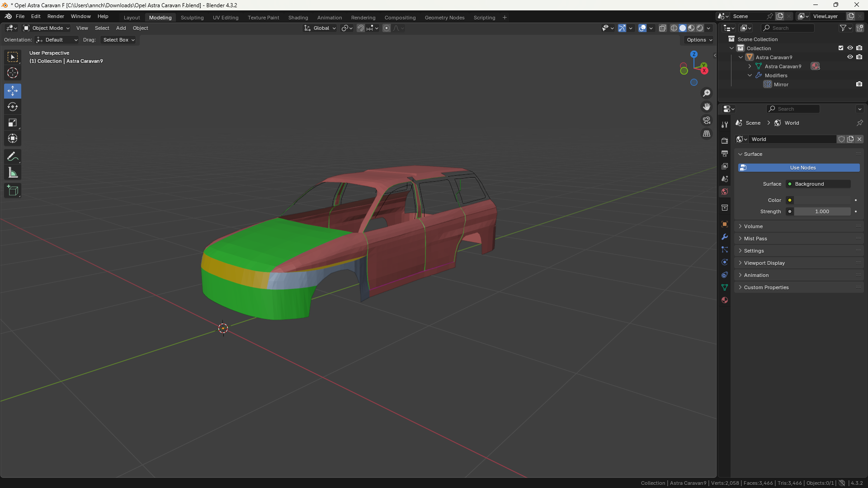The width and height of the screenshot is (868, 488).
Task: Select the Measure ruler tool
Action: click(x=13, y=173)
